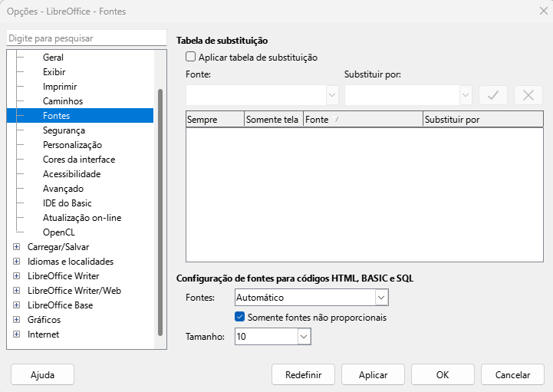Sort by the Substituir por column header

pos(483,119)
